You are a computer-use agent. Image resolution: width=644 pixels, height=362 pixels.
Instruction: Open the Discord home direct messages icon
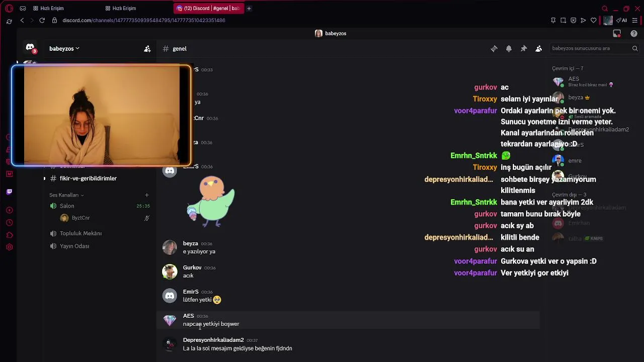coord(30,47)
